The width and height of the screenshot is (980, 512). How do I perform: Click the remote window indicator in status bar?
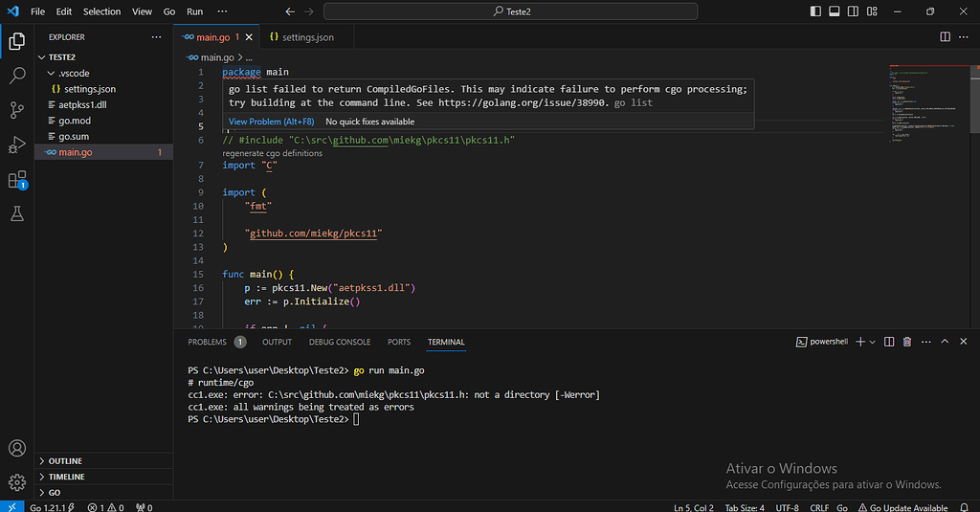click(11, 506)
